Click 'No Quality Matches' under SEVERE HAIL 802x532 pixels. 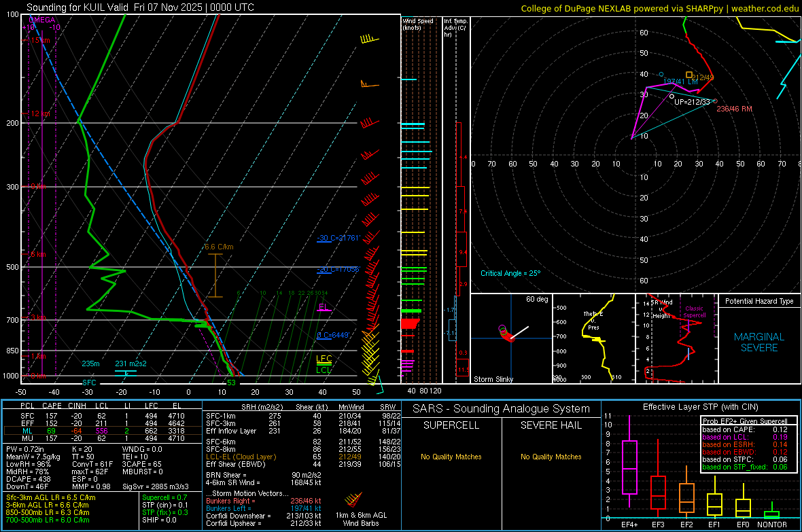[x=551, y=457]
